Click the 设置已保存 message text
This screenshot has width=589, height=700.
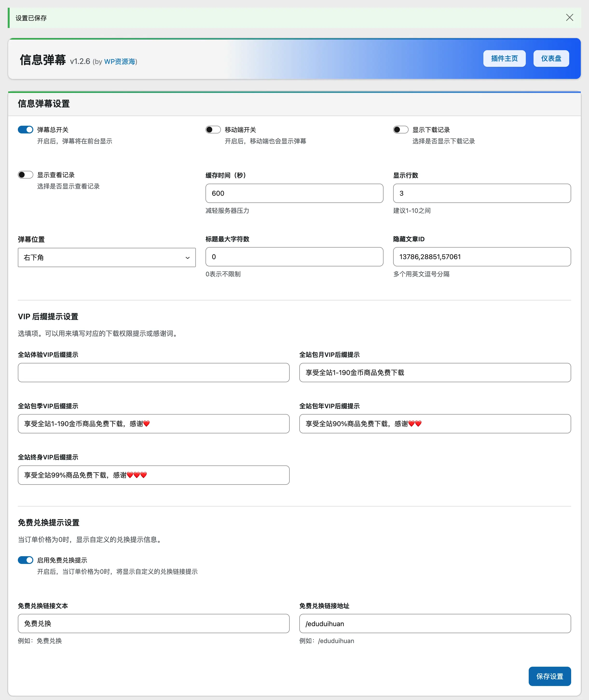31,18
